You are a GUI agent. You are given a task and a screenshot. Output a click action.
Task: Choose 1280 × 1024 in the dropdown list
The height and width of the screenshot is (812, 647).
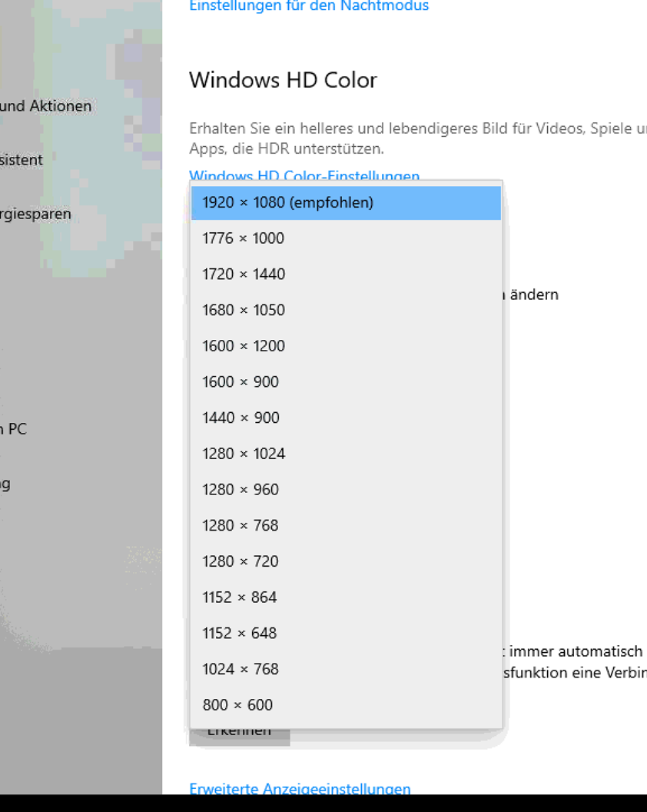[346, 454]
